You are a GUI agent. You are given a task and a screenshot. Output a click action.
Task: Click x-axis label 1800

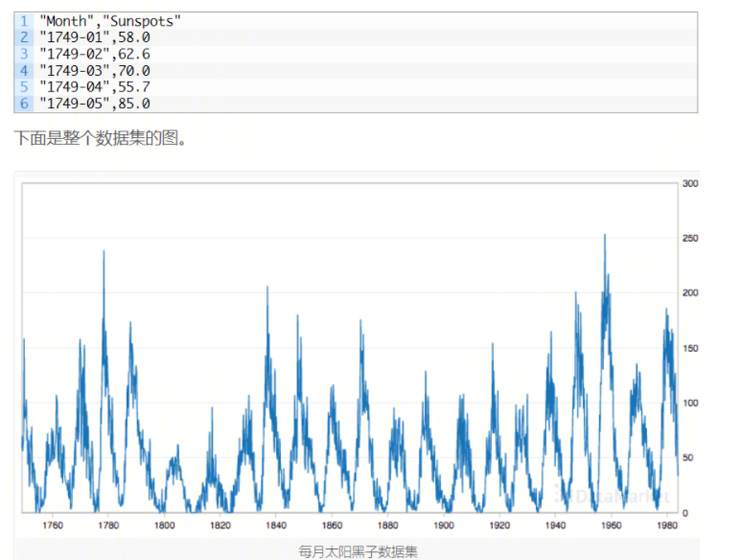pyautogui.click(x=164, y=525)
